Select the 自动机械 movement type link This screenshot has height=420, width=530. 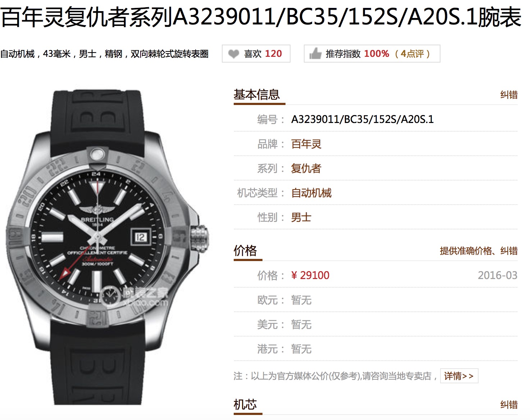(311, 193)
